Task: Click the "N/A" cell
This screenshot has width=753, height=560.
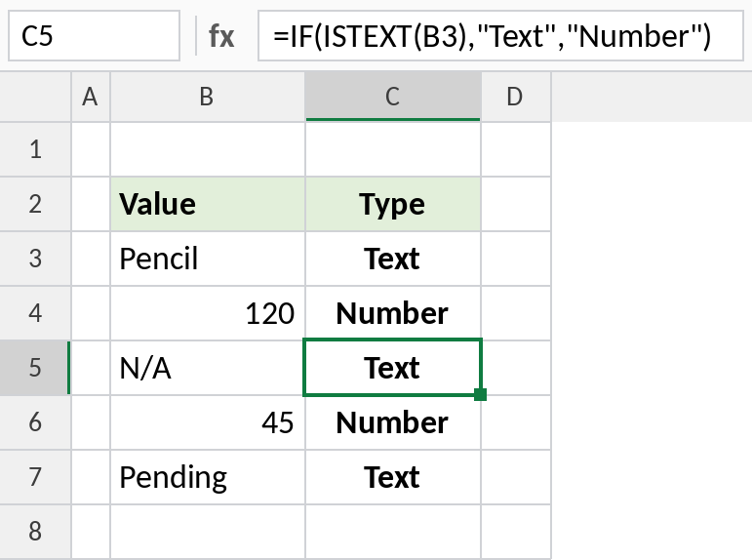Action: pyautogui.click(x=208, y=368)
